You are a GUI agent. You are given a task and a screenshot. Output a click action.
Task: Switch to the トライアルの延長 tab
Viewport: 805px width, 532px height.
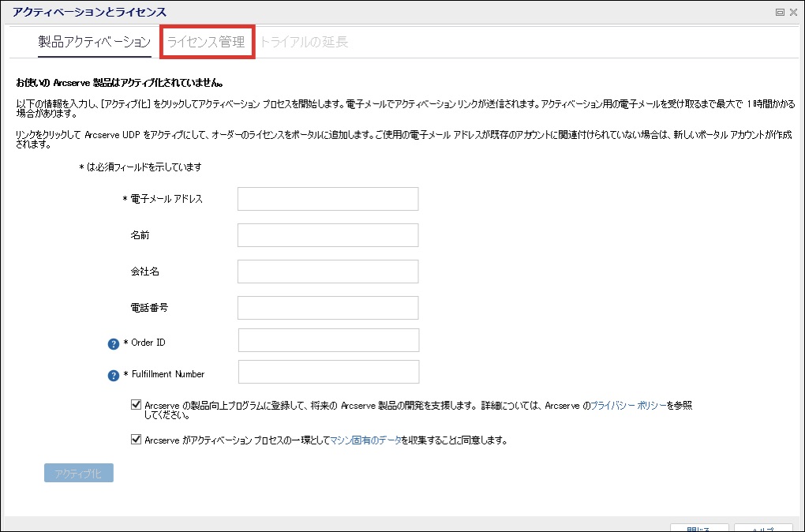tap(304, 42)
